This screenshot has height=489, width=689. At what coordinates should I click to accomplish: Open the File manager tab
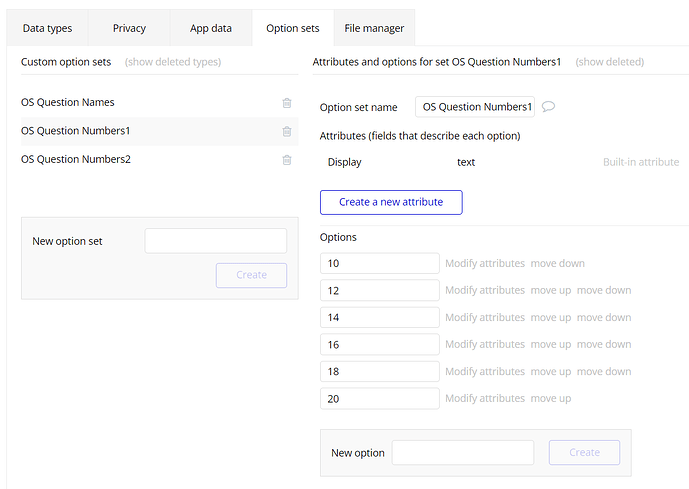pyautogui.click(x=374, y=28)
